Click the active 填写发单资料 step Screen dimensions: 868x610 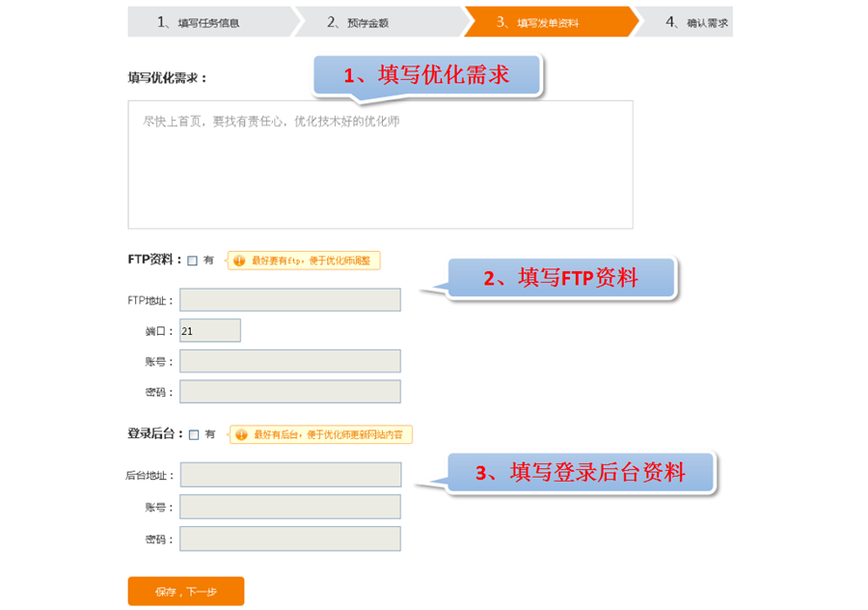pos(547,22)
